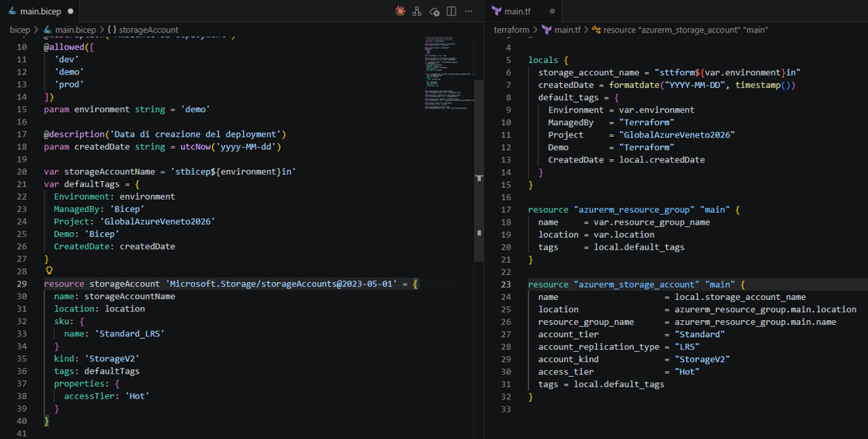Click the '@allowed([' decorator text
The image size is (868, 439).
click(x=69, y=47)
